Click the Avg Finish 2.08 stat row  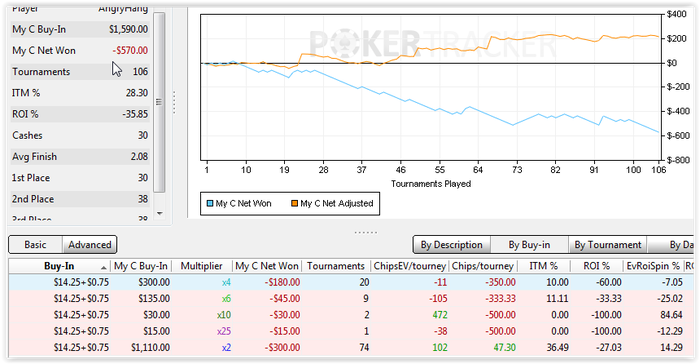80,157
